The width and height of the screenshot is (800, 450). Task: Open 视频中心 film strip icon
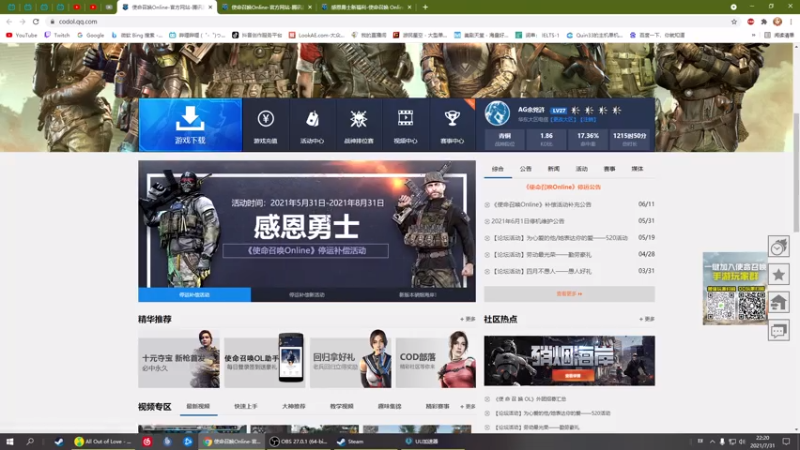pyautogui.click(x=406, y=125)
